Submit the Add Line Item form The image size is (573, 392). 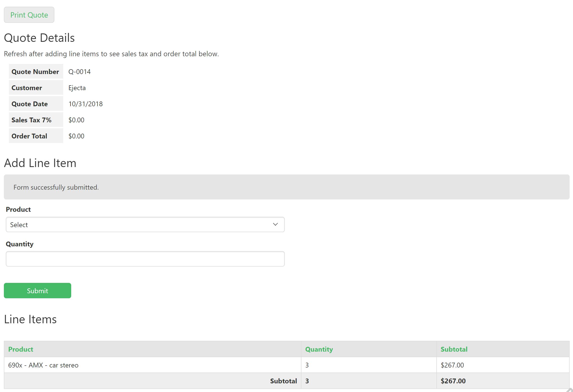pyautogui.click(x=38, y=291)
